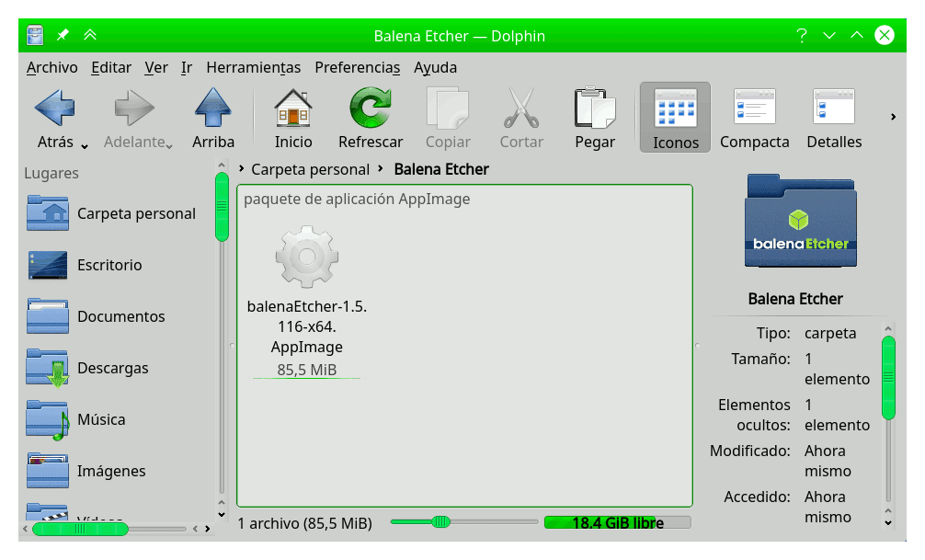Screen dimensions: 925x560
Task: Open the Herramientas menu
Action: (x=254, y=67)
